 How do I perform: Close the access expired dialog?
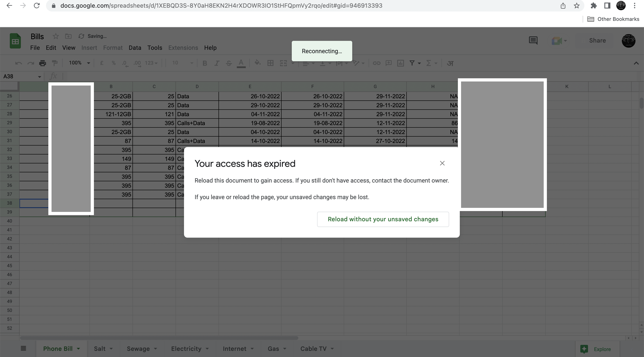click(x=442, y=163)
